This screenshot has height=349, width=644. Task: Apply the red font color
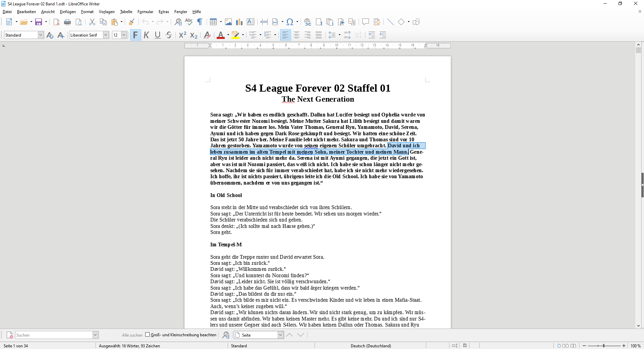pos(221,35)
